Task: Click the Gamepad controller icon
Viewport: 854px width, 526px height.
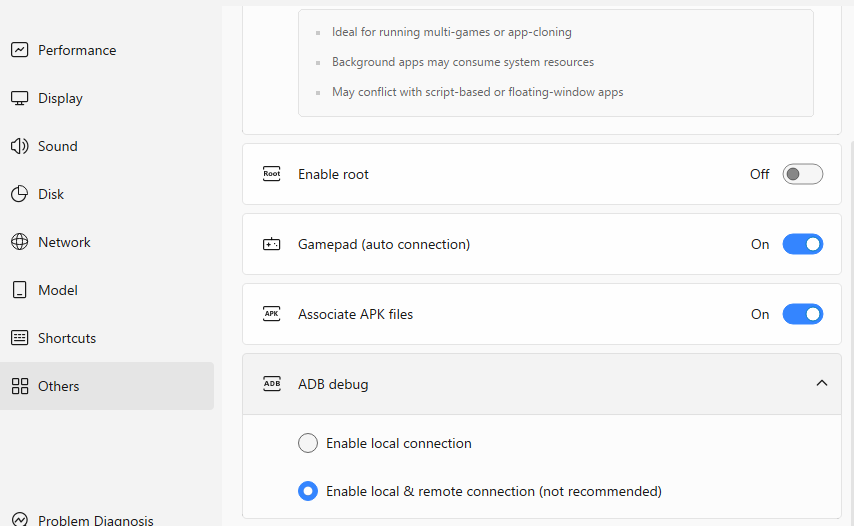Action: (271, 244)
